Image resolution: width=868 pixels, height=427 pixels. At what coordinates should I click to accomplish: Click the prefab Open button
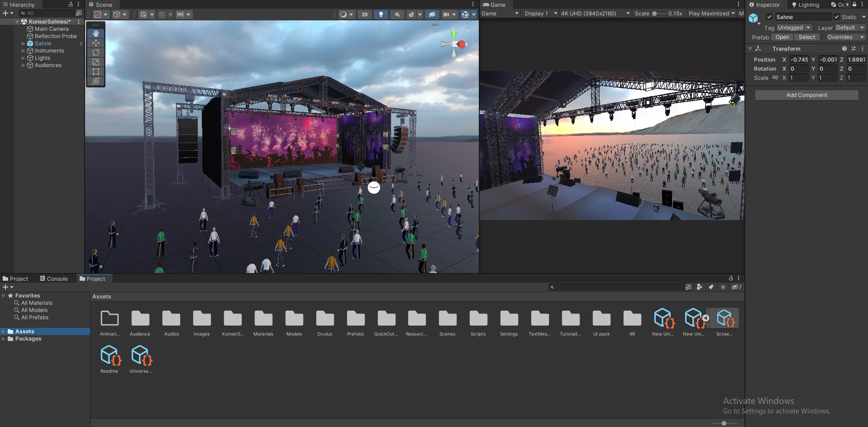[782, 37]
